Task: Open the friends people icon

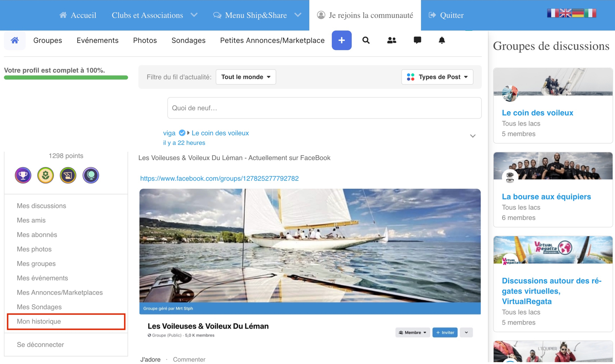Action: point(392,40)
